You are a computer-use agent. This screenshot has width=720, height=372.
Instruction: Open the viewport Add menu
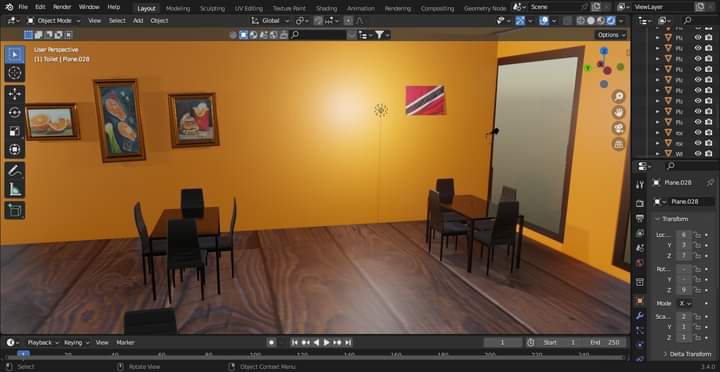138,21
